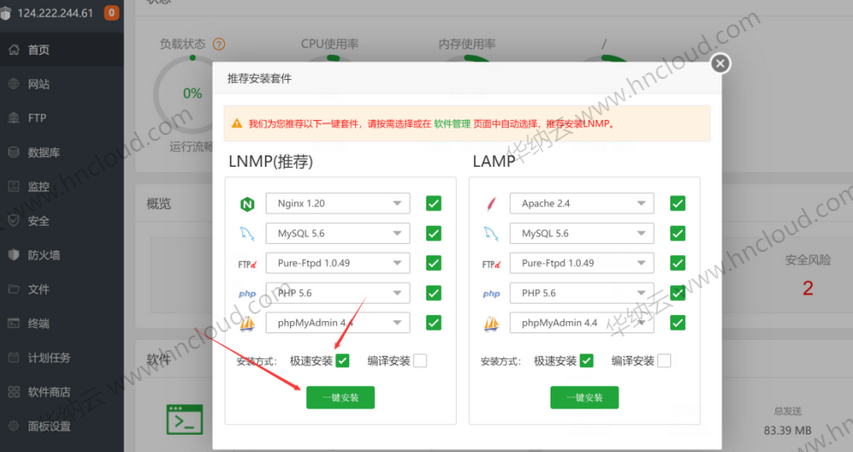Uncheck phpMyAdmin 4.4 checkbox in LAMP
Viewport: 853px width, 452px height.
click(678, 323)
